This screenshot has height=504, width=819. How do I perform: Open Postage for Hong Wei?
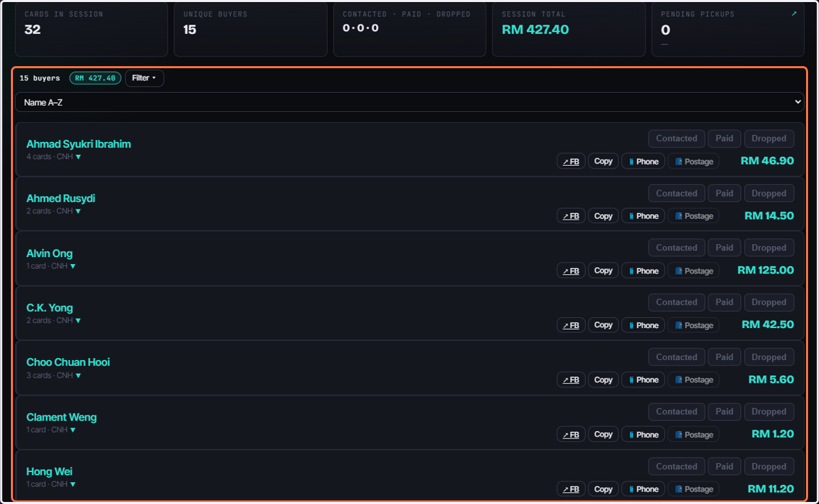[x=693, y=489]
